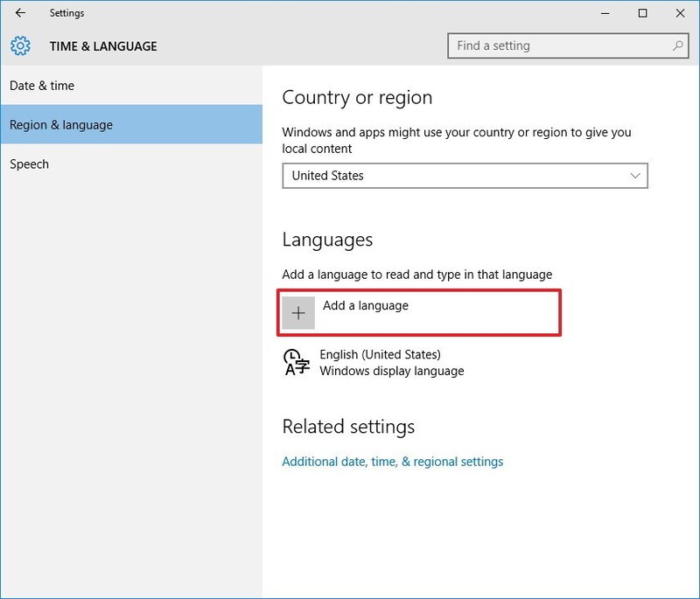Open Additional date, time, & regional settings

tap(392, 462)
